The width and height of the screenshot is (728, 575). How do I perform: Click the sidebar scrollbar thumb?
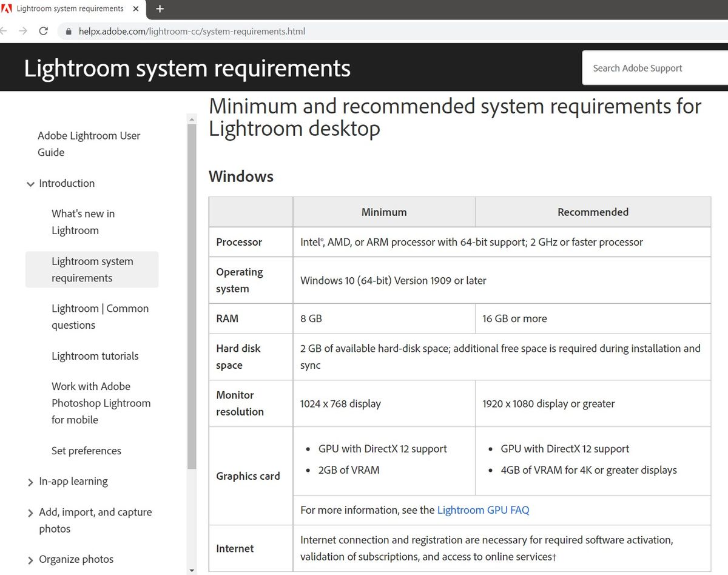192,296
